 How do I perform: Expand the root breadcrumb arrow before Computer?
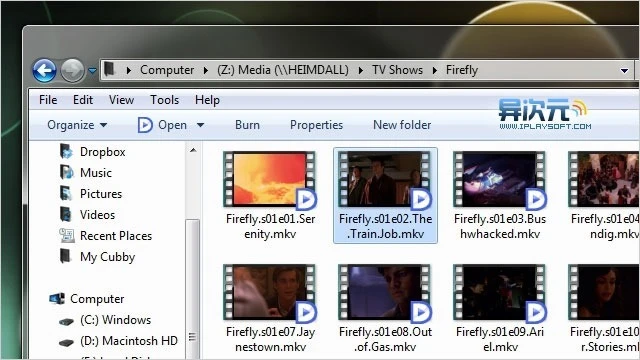coord(129,70)
